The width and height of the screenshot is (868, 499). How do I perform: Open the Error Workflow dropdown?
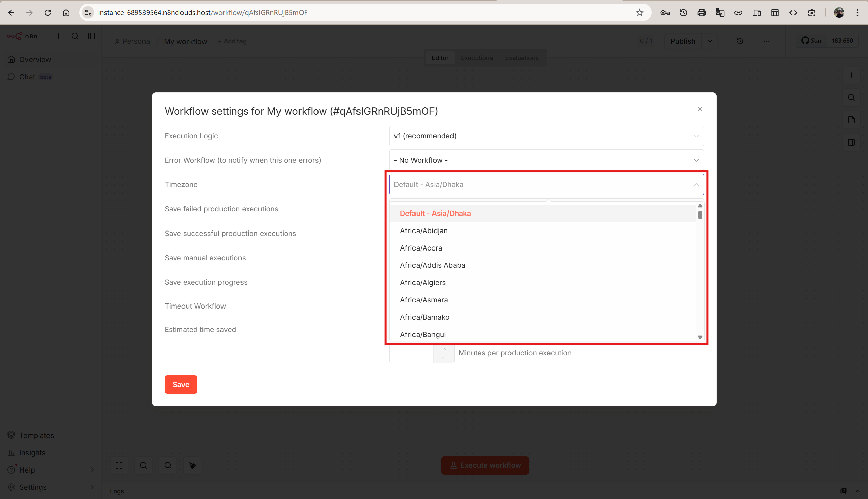546,160
